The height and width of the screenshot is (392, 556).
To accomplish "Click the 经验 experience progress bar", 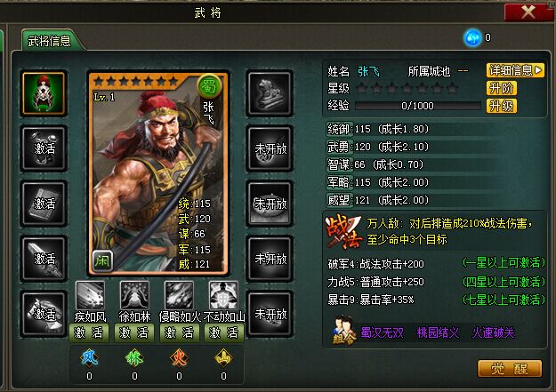I will [x=418, y=106].
